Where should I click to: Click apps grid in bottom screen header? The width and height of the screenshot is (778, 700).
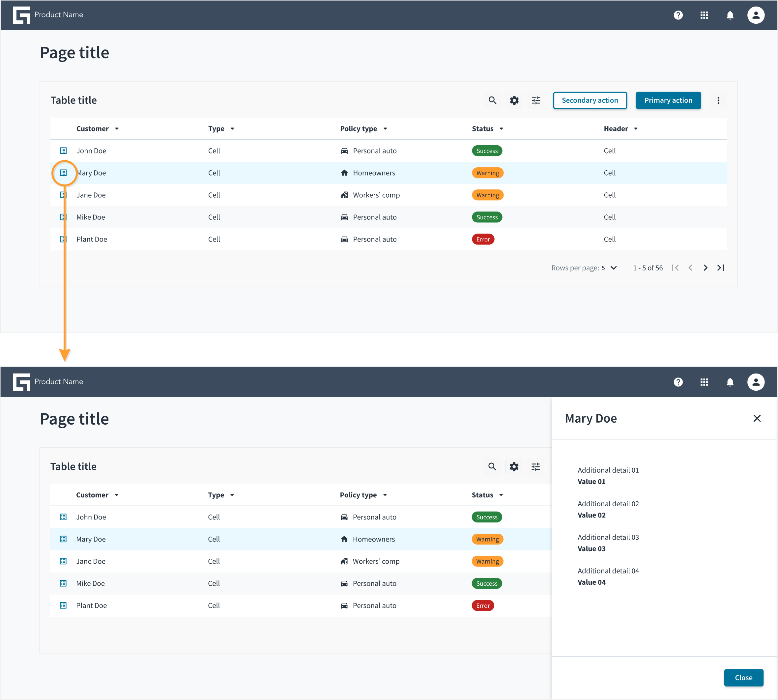(704, 382)
